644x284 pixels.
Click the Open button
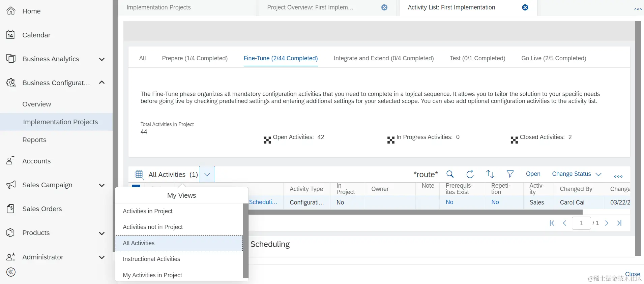pos(533,174)
